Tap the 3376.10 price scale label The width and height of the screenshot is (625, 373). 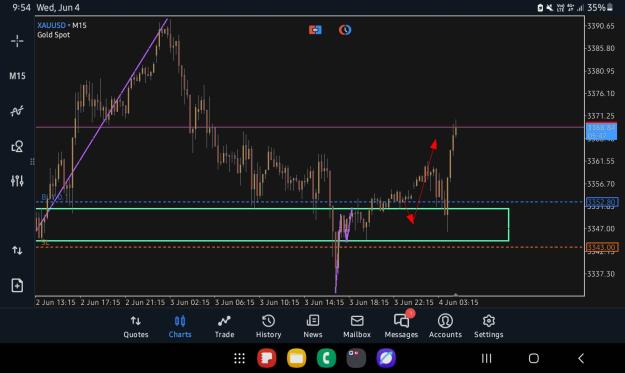coord(601,93)
